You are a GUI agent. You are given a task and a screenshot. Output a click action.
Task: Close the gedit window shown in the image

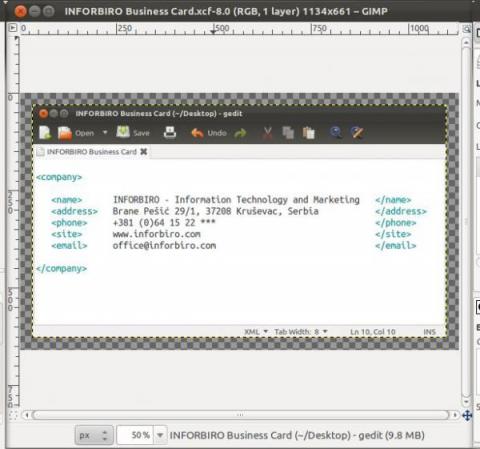pyautogui.click(x=43, y=114)
